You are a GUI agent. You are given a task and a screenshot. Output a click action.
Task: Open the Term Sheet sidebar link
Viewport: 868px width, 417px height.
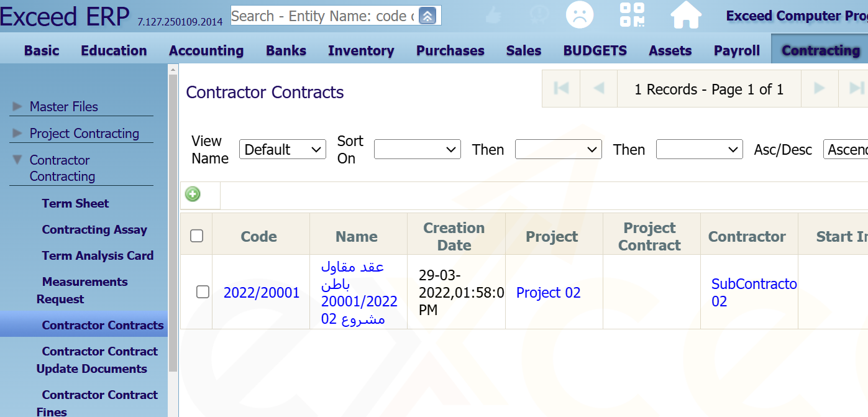click(x=75, y=203)
